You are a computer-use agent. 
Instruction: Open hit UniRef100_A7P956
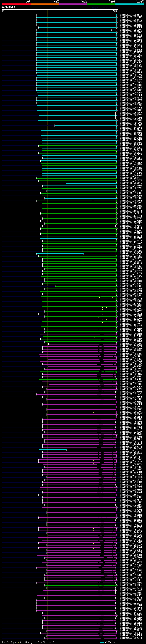click(131, 53)
